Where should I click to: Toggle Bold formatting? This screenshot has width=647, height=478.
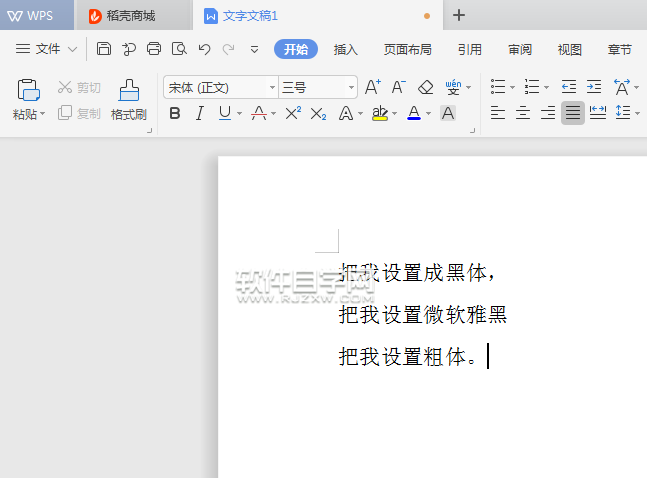[x=175, y=113]
